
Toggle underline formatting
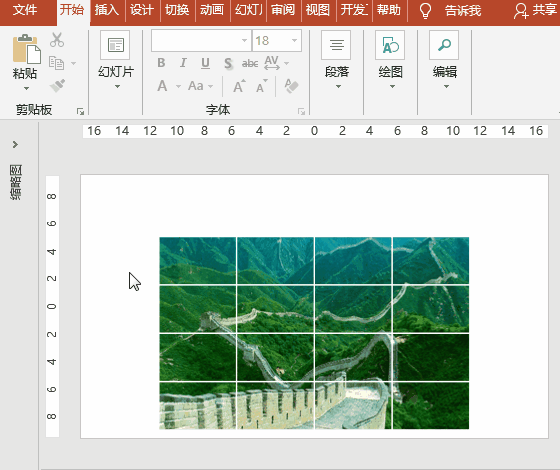[x=205, y=63]
